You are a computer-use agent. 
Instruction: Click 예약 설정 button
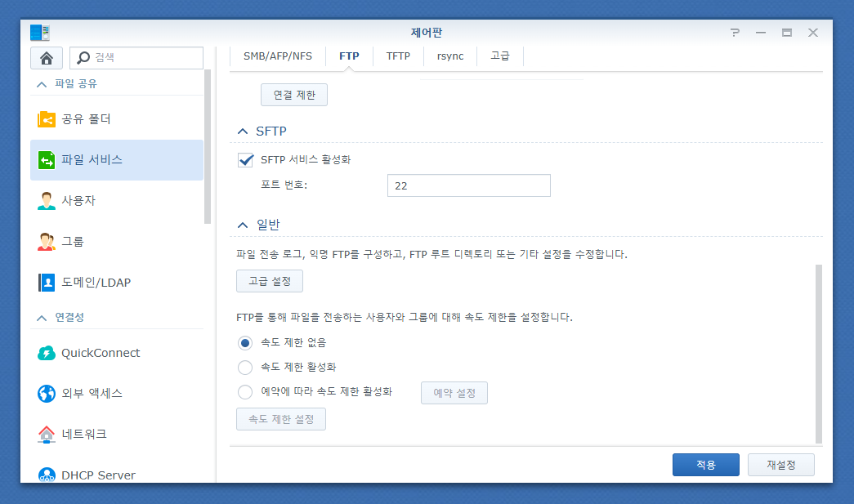coord(454,393)
